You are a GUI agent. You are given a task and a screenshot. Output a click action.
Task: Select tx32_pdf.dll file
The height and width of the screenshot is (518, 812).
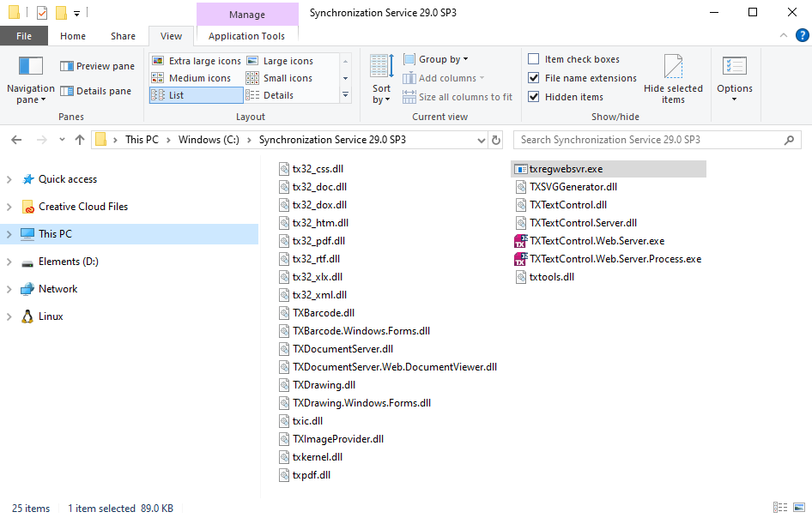pyautogui.click(x=312, y=241)
